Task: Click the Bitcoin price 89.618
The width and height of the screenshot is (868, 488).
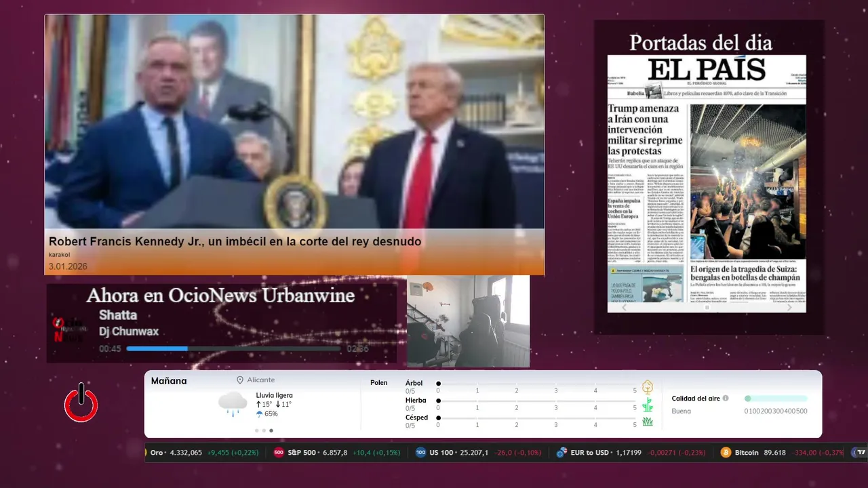Action: tap(774, 453)
